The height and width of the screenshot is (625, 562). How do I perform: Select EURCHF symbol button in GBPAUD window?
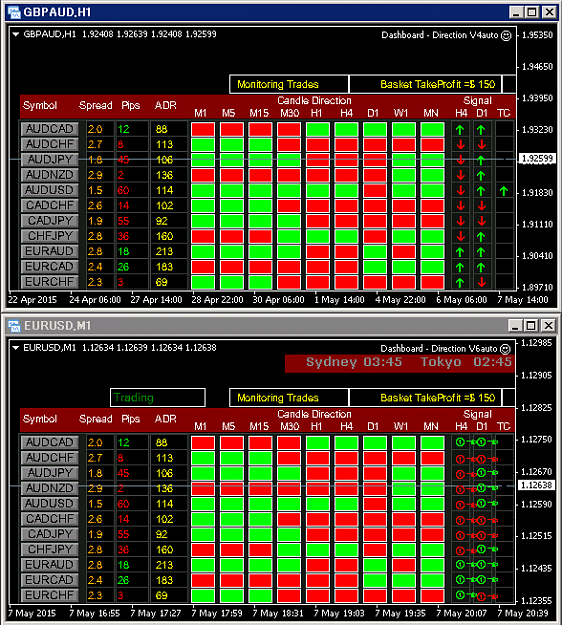pos(49,282)
